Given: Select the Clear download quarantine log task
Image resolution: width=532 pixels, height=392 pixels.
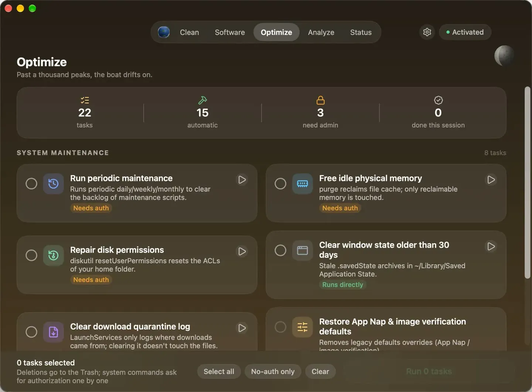Looking at the screenshot, I should [31, 332].
